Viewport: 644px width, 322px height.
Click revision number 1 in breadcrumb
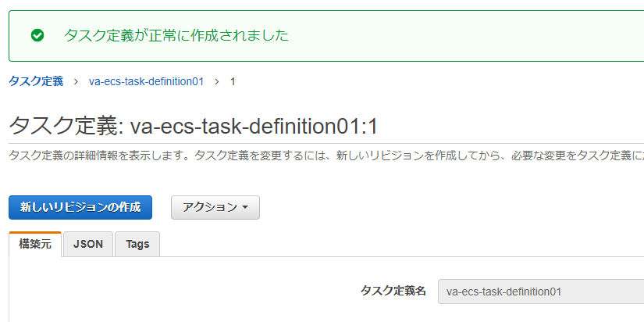tap(233, 81)
